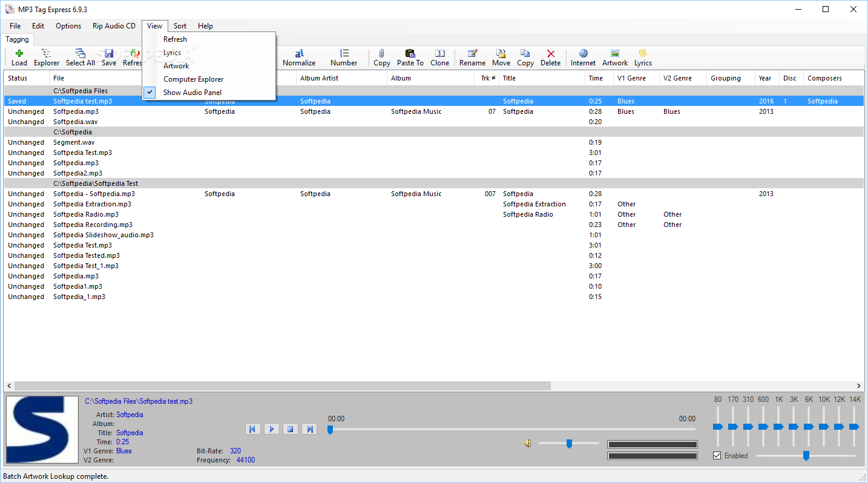Viewport: 868px width, 483px height.
Task: Skip to previous track in audio panel
Action: pyautogui.click(x=252, y=429)
